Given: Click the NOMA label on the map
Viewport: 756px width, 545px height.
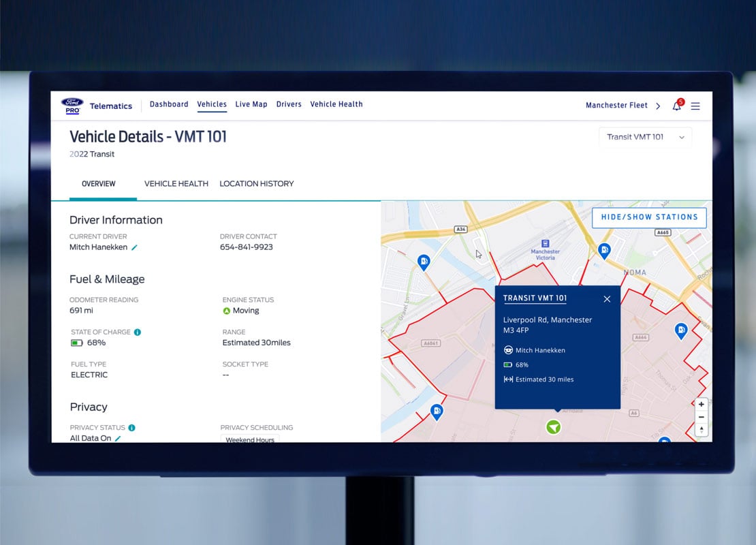Looking at the screenshot, I should point(635,272).
